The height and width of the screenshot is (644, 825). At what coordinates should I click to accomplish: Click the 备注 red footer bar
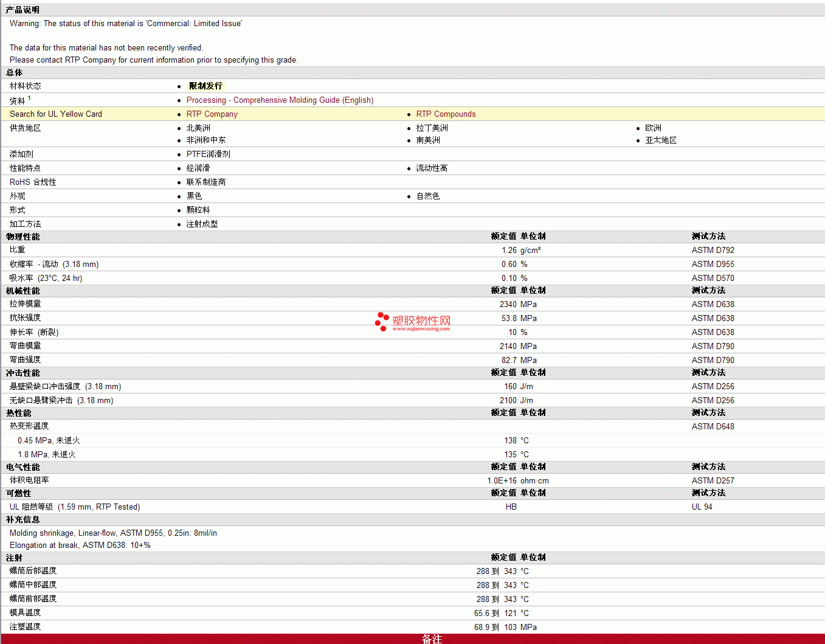click(x=432, y=639)
